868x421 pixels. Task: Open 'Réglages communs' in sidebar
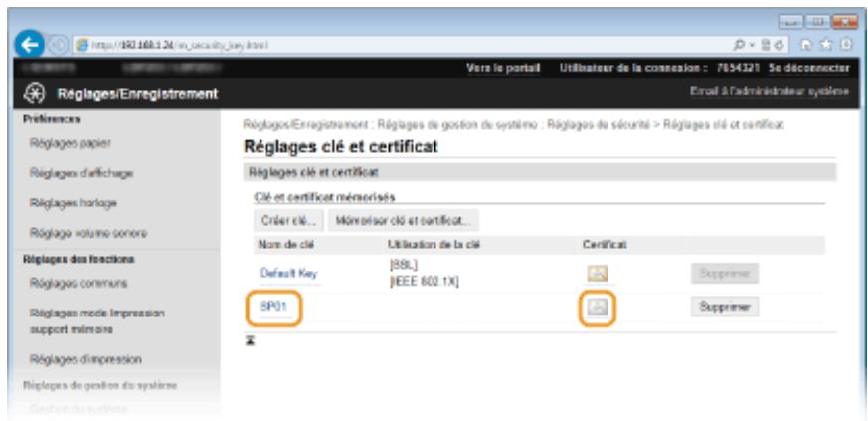79,283
